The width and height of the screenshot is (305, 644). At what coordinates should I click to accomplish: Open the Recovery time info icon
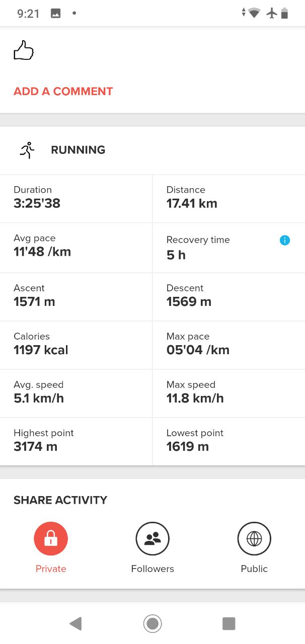pos(284,240)
